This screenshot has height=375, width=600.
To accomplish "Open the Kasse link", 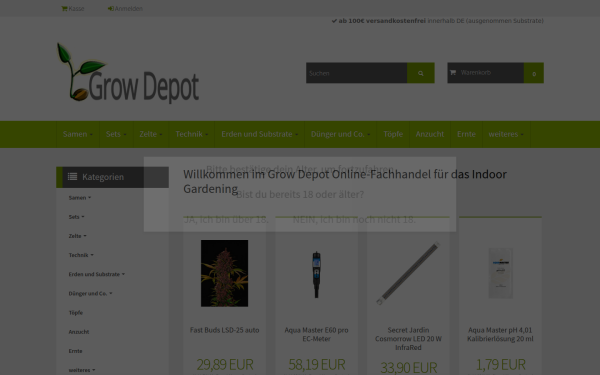I will (x=73, y=8).
